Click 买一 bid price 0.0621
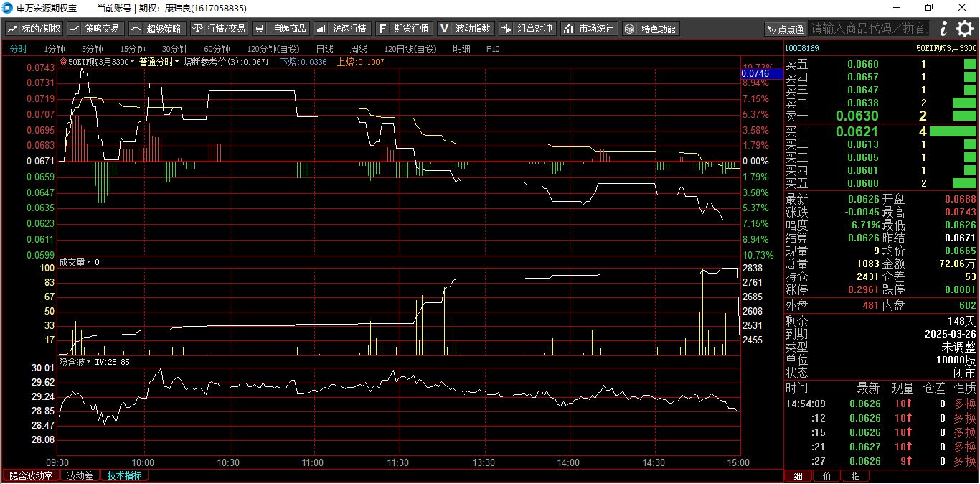This screenshot has width=980, height=484. (857, 132)
